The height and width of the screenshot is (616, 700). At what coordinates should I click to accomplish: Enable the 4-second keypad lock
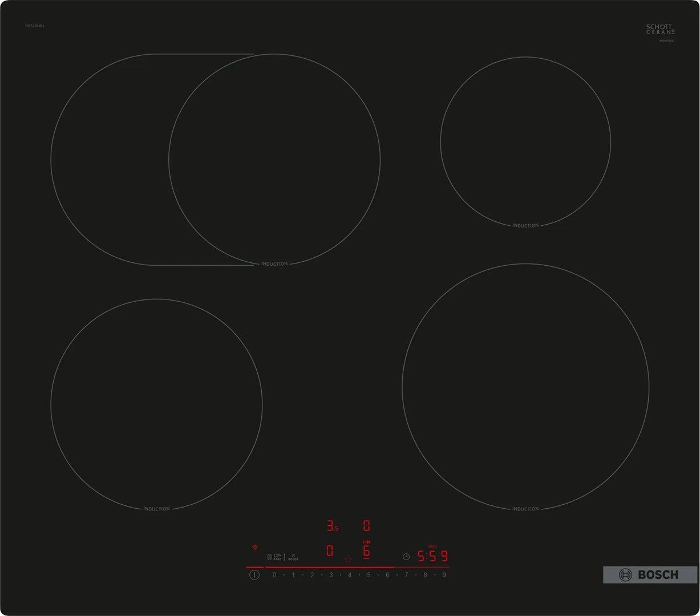pyautogui.click(x=277, y=557)
